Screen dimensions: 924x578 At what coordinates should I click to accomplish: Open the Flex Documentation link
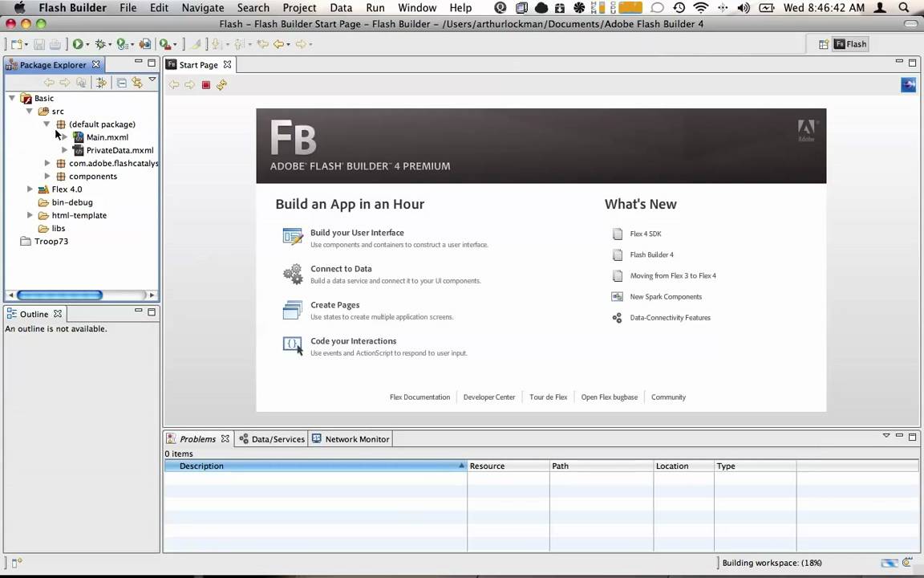pyautogui.click(x=419, y=397)
